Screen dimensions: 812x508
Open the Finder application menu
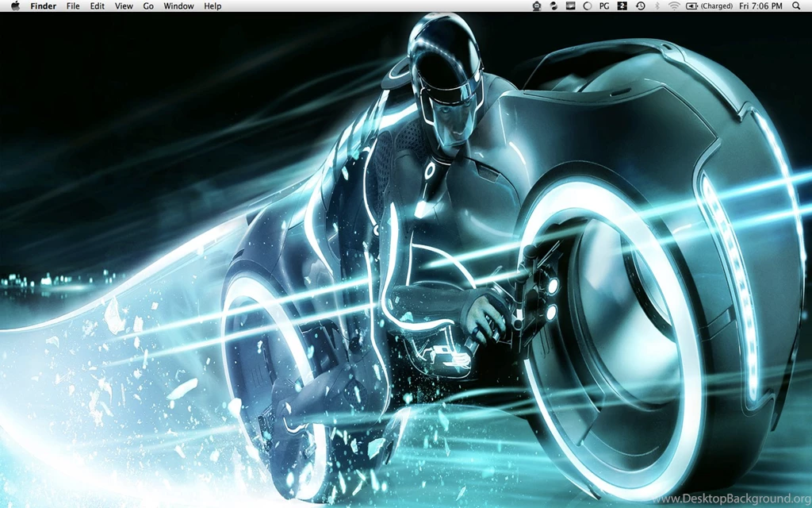(x=44, y=6)
